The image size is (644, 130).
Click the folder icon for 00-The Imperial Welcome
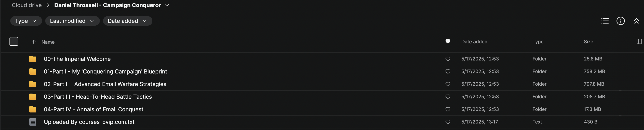pos(33,59)
